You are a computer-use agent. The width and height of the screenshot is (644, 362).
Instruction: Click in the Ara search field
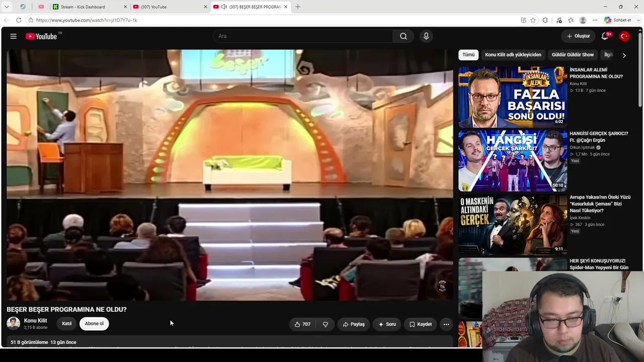[303, 36]
